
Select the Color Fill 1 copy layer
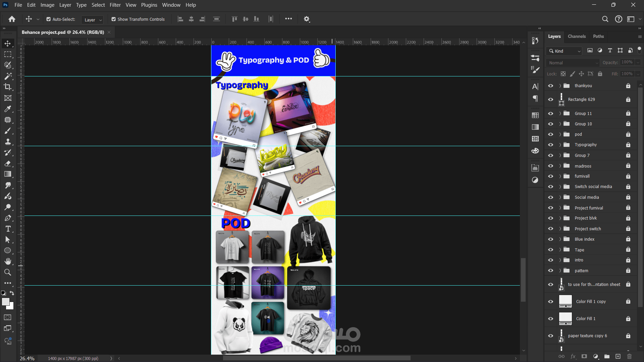pyautogui.click(x=591, y=302)
